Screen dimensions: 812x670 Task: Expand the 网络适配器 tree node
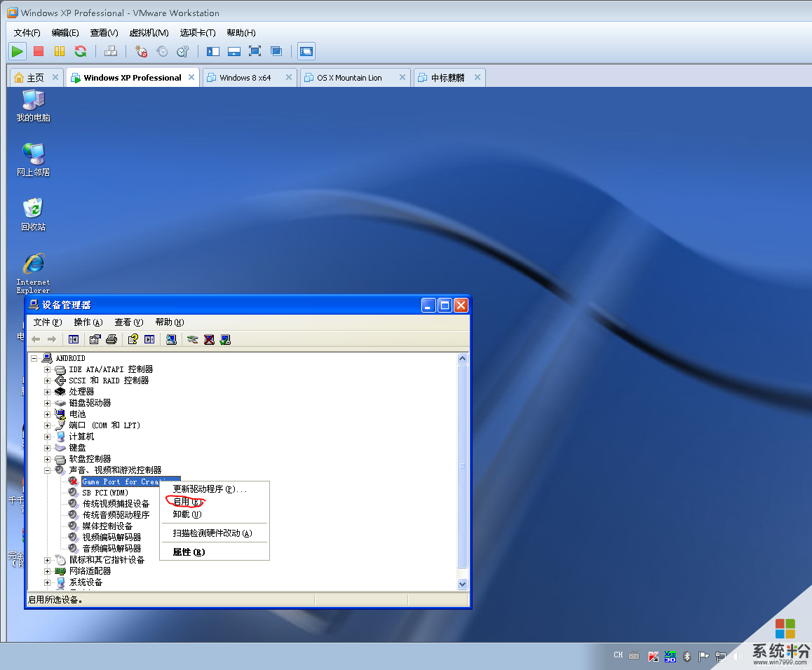[x=47, y=571]
